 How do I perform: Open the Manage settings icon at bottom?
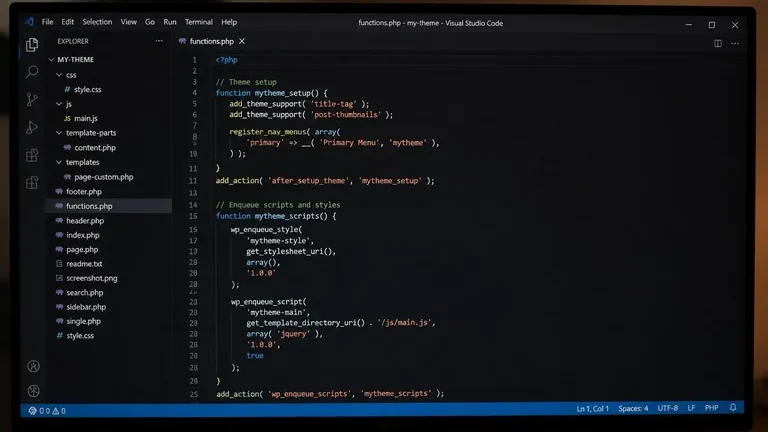33,390
